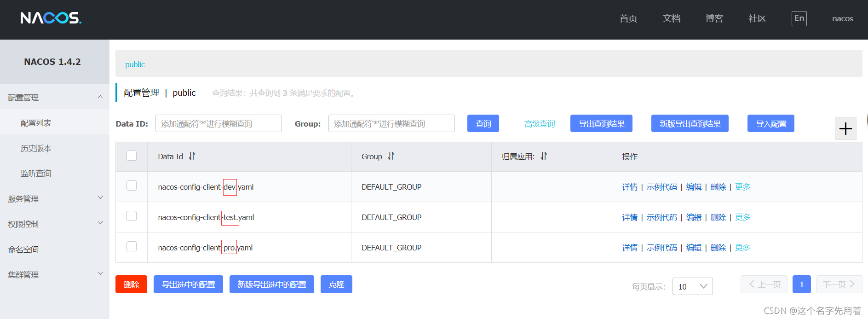Click the 上一页 previous page button
This screenshot has height=319, width=868.
coord(764,284)
